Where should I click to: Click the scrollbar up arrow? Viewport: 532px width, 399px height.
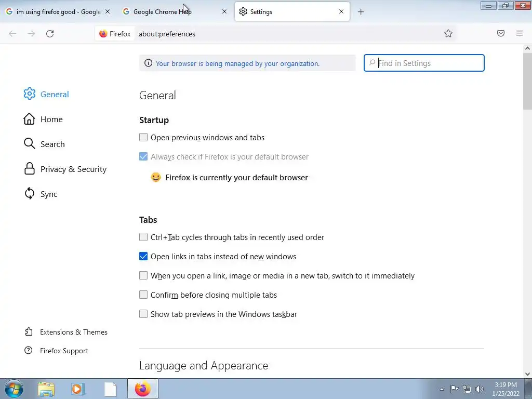coord(527,48)
